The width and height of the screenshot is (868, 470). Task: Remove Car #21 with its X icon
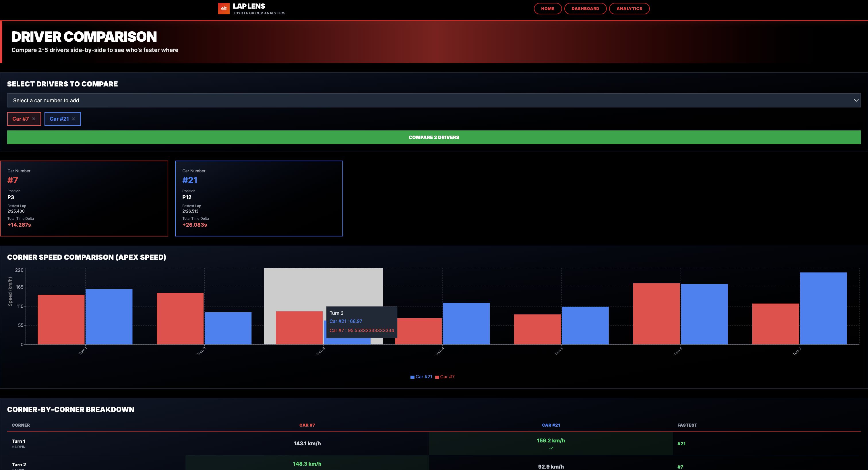pos(73,119)
